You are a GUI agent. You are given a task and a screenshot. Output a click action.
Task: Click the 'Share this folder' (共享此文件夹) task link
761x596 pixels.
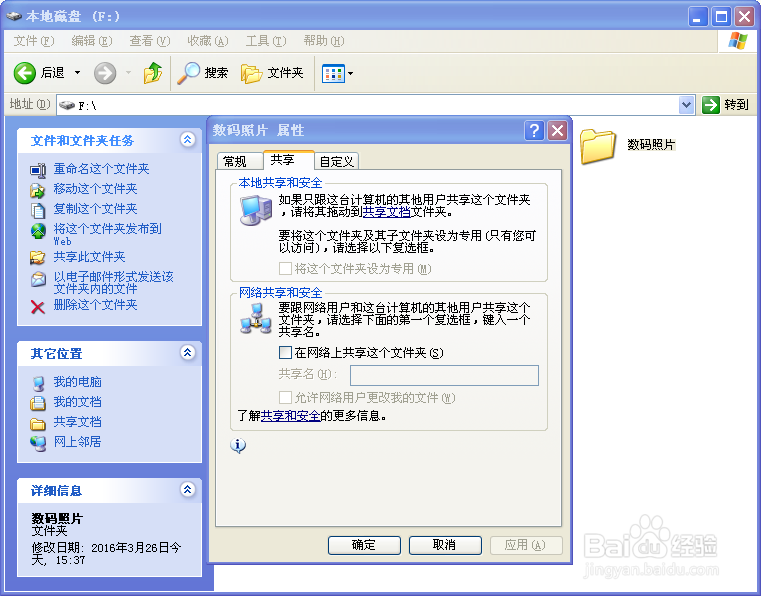(x=89, y=257)
